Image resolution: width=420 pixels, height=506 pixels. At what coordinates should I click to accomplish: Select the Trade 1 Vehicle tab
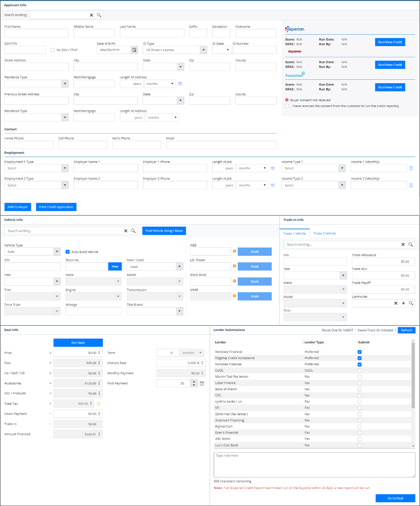pos(295,233)
